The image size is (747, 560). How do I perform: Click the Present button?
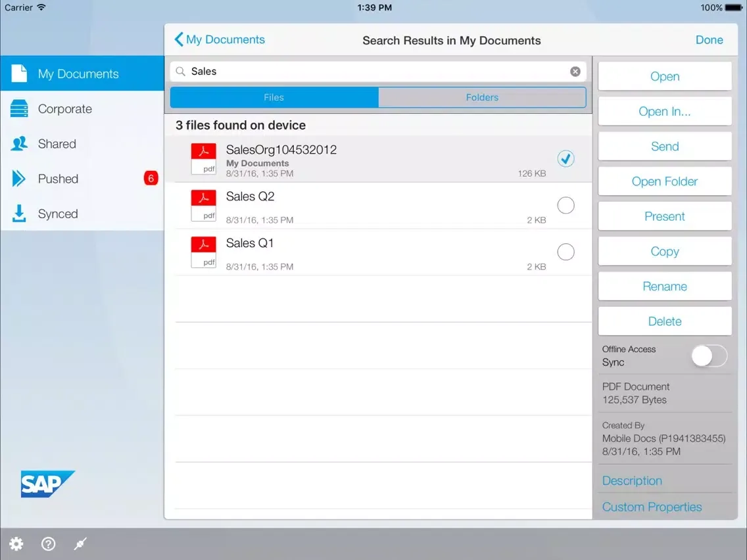tap(665, 216)
